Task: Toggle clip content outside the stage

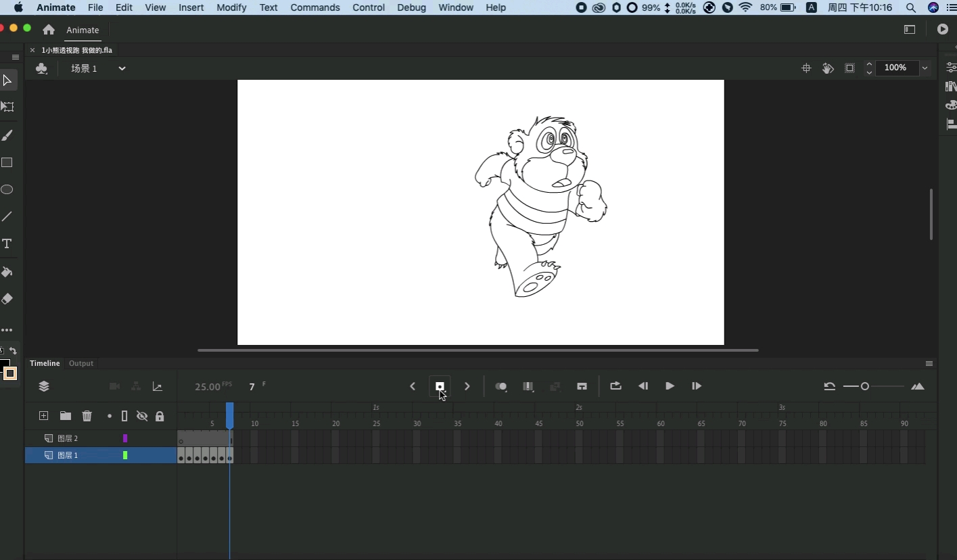Action: (850, 68)
